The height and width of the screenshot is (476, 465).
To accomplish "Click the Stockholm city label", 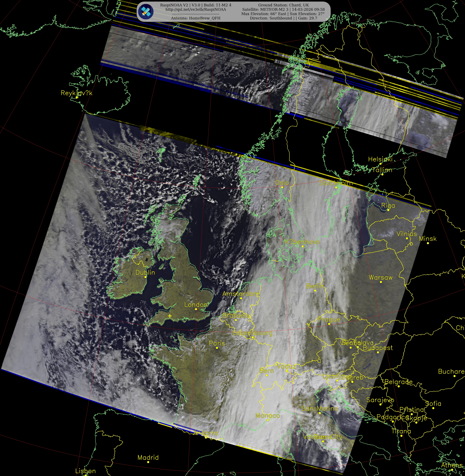I will pos(336,183).
